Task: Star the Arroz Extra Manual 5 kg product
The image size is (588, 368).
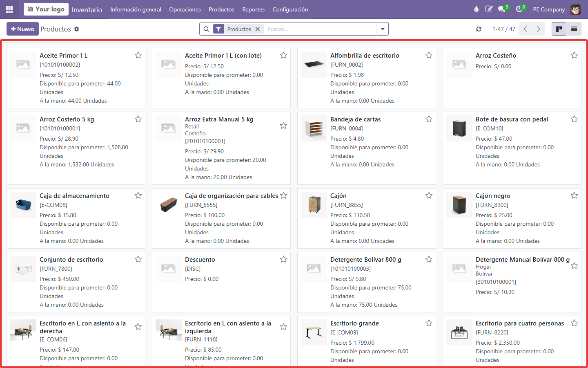Action: 283,126
